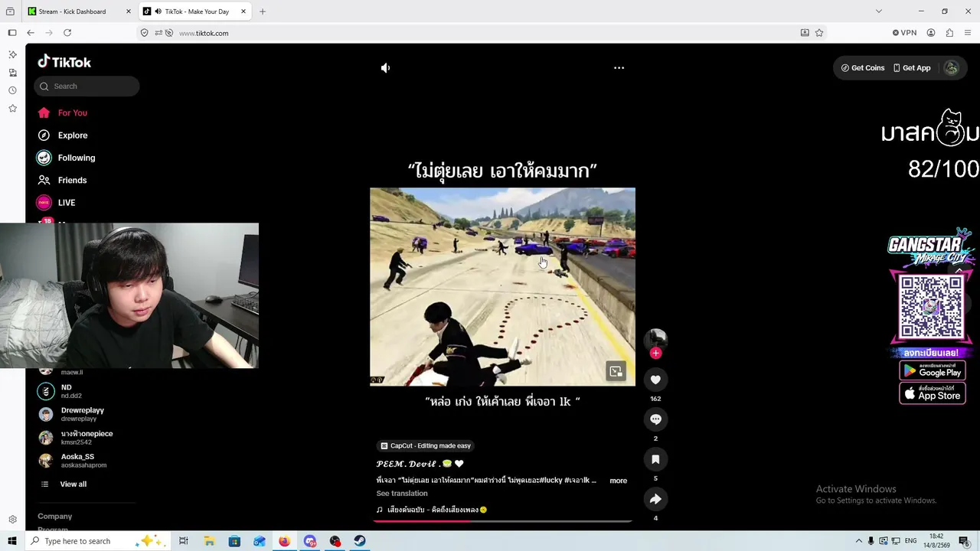This screenshot has width=980, height=551.
Task: Click the Company footer link
Action: pyautogui.click(x=54, y=517)
